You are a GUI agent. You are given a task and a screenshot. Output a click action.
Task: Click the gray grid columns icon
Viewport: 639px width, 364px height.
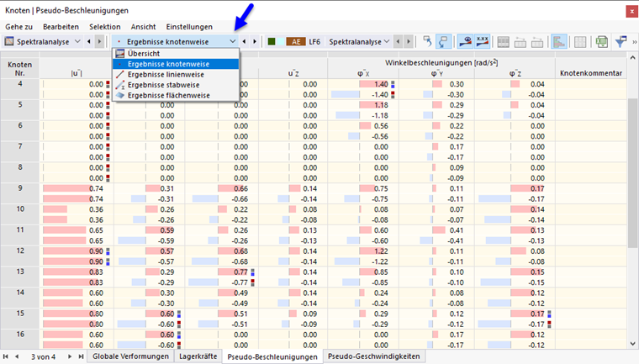click(580, 41)
